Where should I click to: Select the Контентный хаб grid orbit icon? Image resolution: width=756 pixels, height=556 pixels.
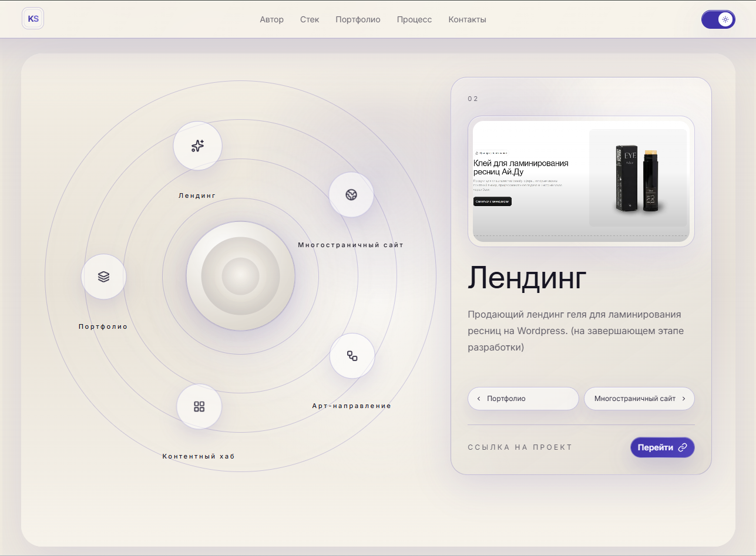(x=199, y=406)
